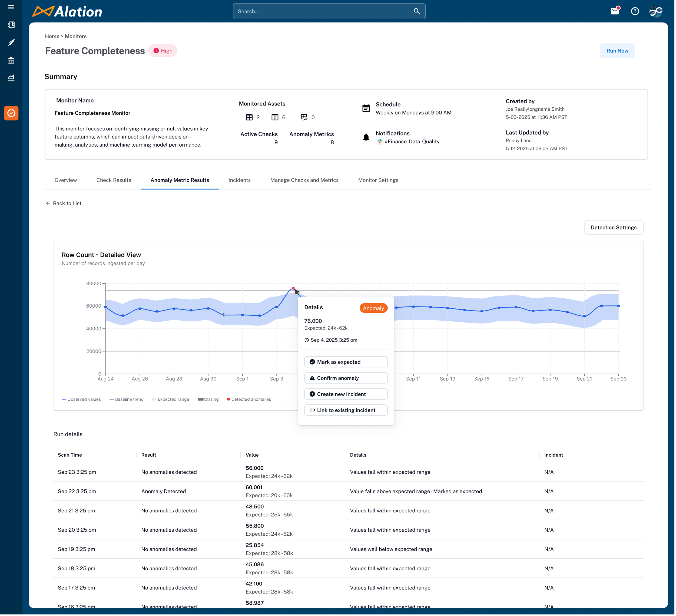Open the feather compose sidebar icon
Viewport: 676px width, 616px height.
click(11, 43)
